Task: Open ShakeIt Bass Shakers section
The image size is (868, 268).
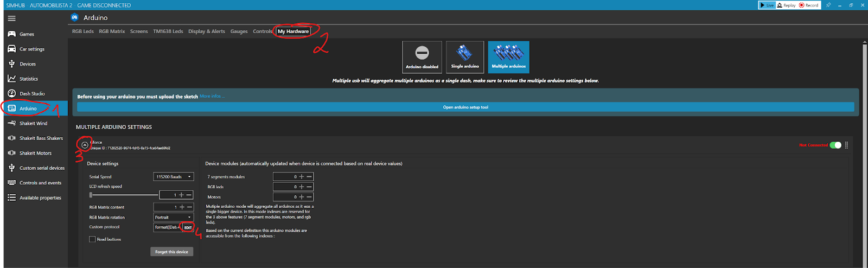Action: click(41, 138)
